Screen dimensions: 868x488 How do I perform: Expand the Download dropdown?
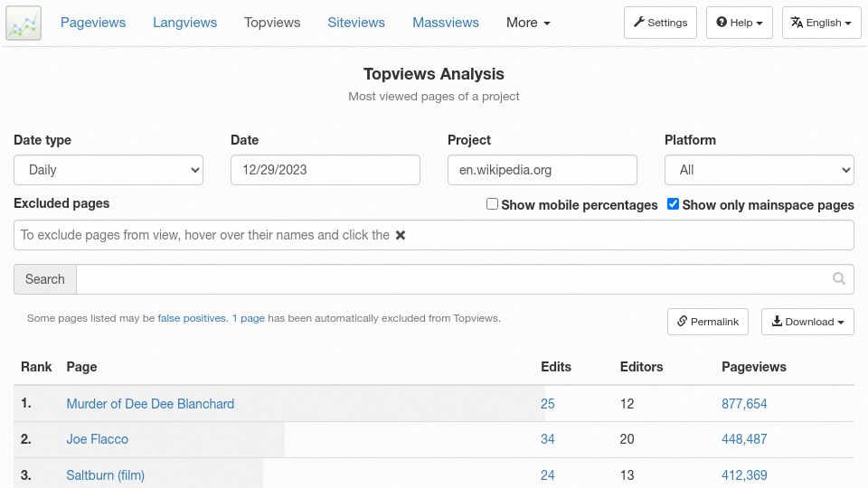[x=807, y=322]
